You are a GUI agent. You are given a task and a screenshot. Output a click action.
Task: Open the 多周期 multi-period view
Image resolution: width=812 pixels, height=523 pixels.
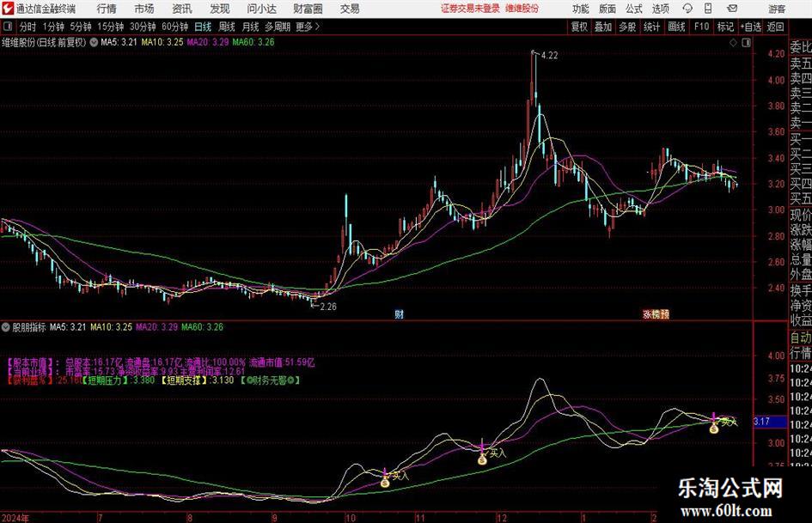tap(278, 27)
